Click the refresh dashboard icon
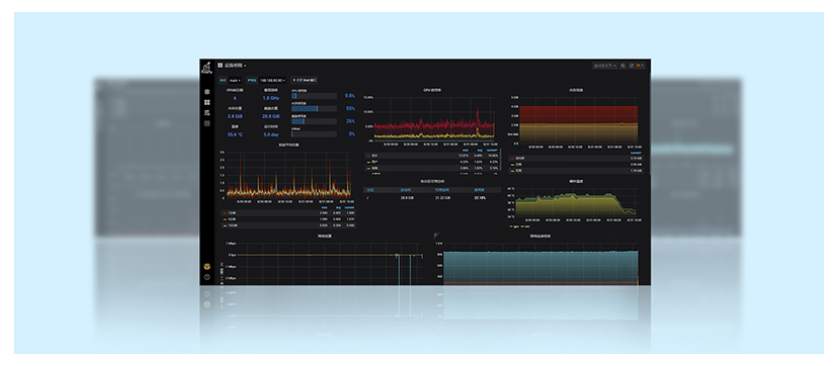The height and width of the screenshot is (366, 838). [632, 65]
